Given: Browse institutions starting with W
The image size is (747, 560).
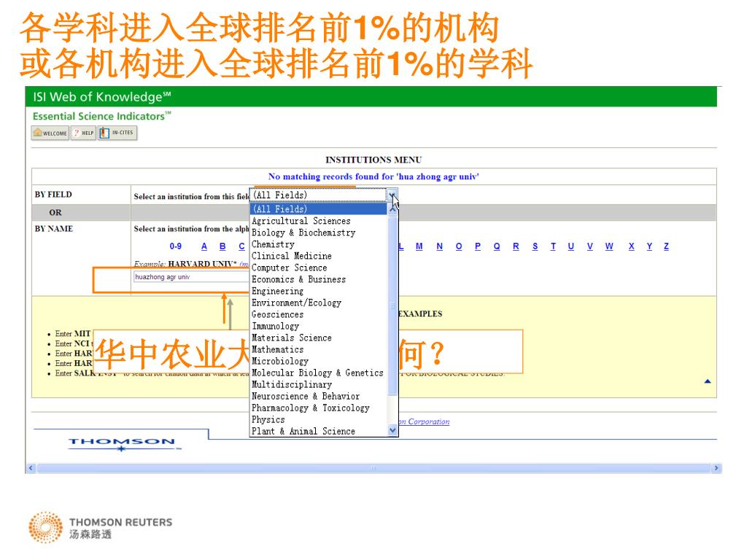Looking at the screenshot, I should point(609,246).
